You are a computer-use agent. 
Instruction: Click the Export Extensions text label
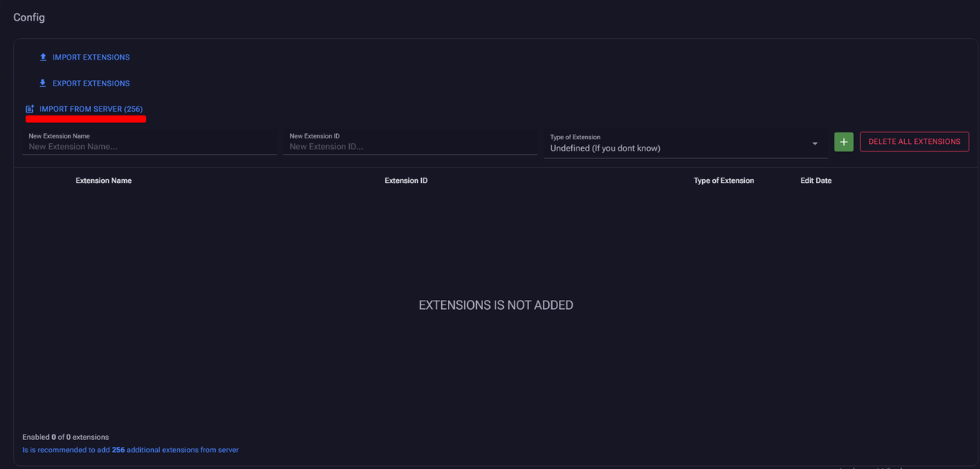91,83
